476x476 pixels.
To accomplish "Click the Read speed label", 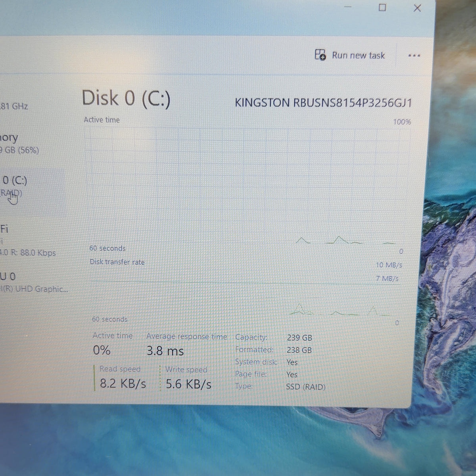I will tap(120, 369).
